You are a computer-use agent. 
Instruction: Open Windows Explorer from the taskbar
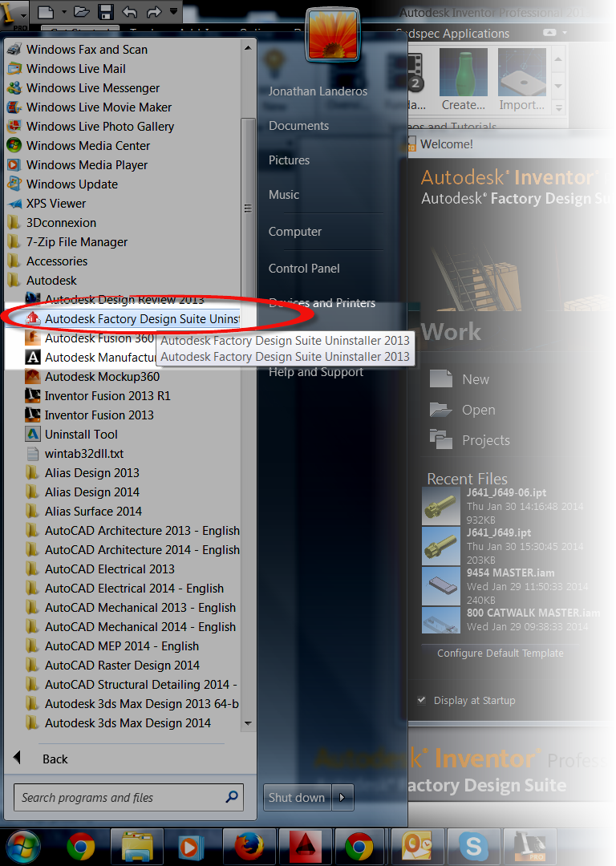tap(137, 847)
